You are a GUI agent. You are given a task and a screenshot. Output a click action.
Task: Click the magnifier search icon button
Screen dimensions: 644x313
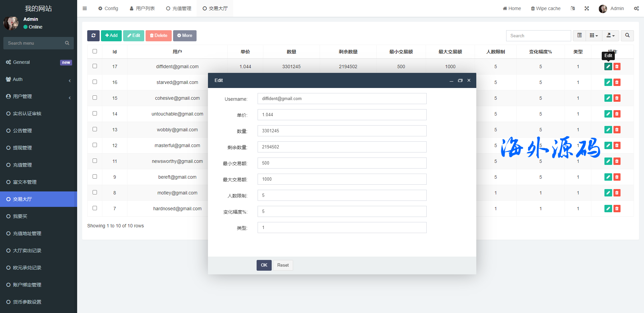(627, 36)
